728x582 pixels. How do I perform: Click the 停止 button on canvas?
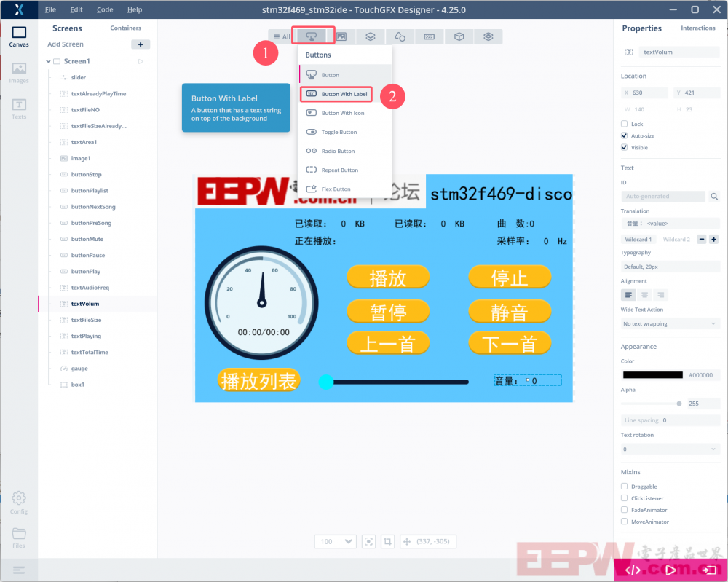coord(510,278)
